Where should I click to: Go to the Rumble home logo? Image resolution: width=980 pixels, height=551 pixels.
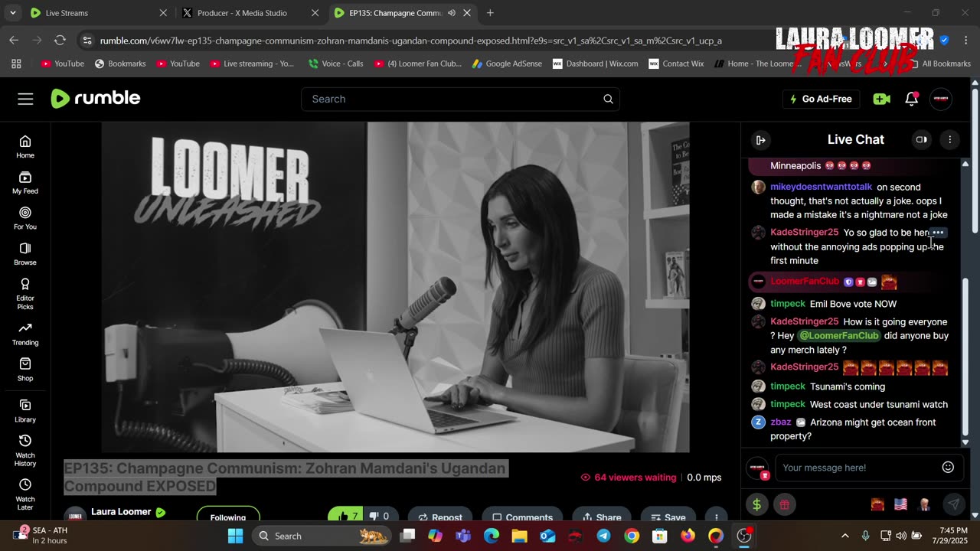pyautogui.click(x=96, y=98)
